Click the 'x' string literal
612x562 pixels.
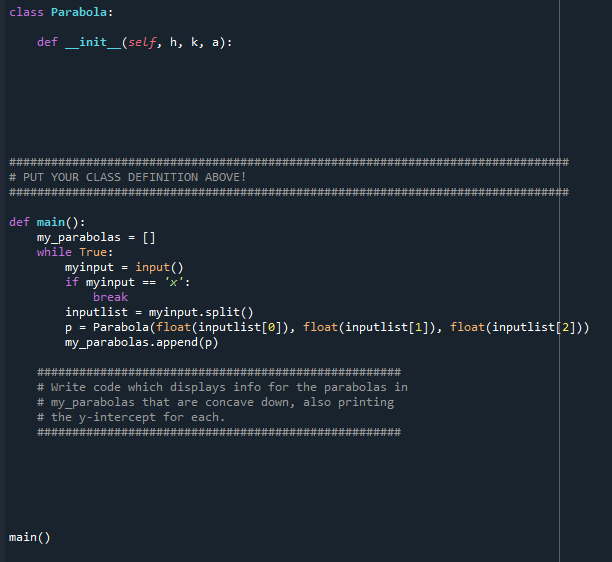pos(173,282)
